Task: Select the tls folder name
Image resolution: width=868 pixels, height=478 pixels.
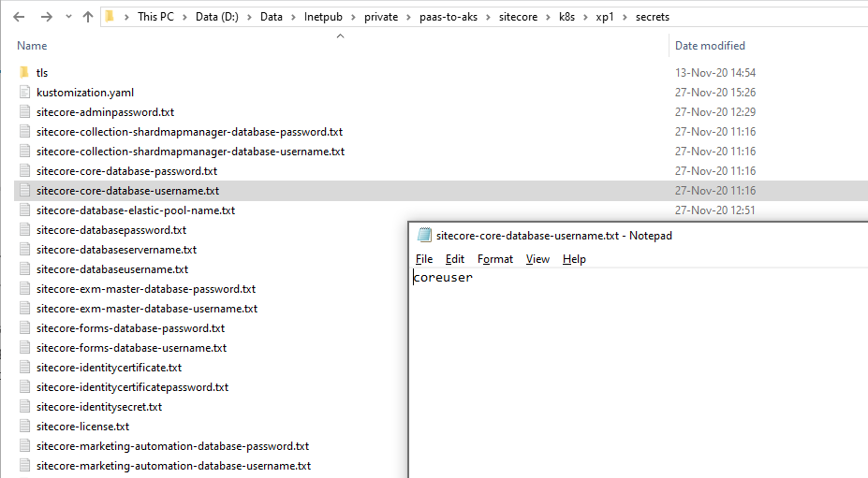Action: [x=42, y=72]
